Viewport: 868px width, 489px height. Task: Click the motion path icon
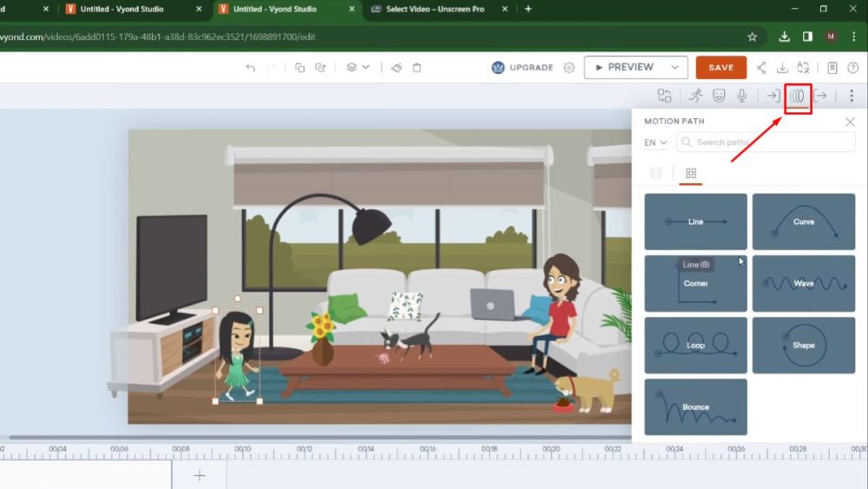click(x=797, y=96)
